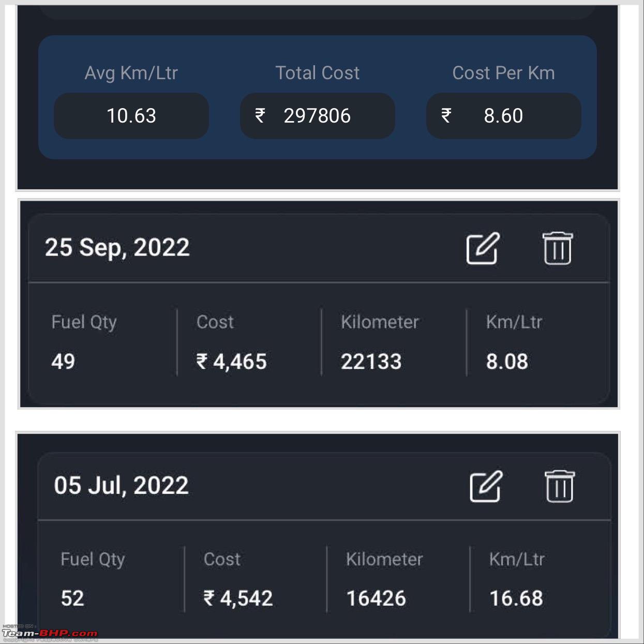This screenshot has width=644, height=644.
Task: Delete the 25 Sep, 2022 fuel entry
Action: coord(557,248)
